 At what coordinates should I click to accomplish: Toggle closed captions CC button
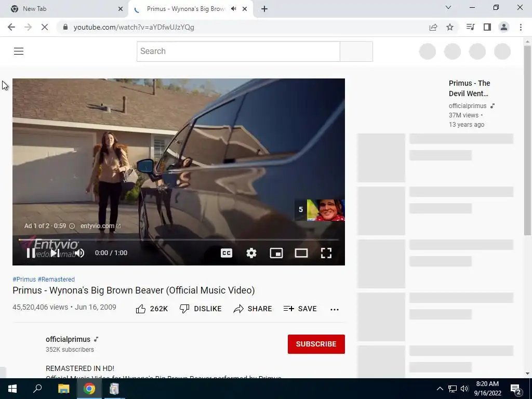(227, 253)
